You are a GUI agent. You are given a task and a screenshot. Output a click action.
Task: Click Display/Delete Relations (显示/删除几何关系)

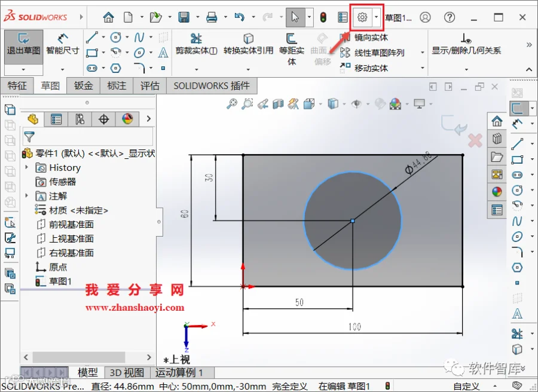point(466,44)
